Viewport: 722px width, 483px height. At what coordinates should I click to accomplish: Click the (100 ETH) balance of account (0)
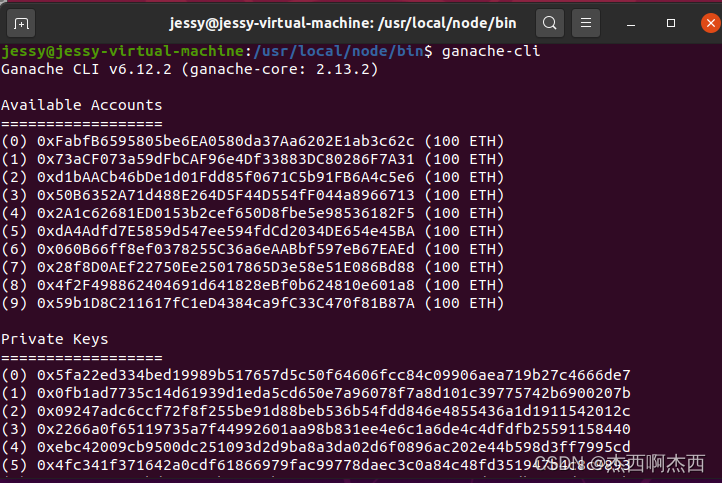pyautogui.click(x=464, y=141)
